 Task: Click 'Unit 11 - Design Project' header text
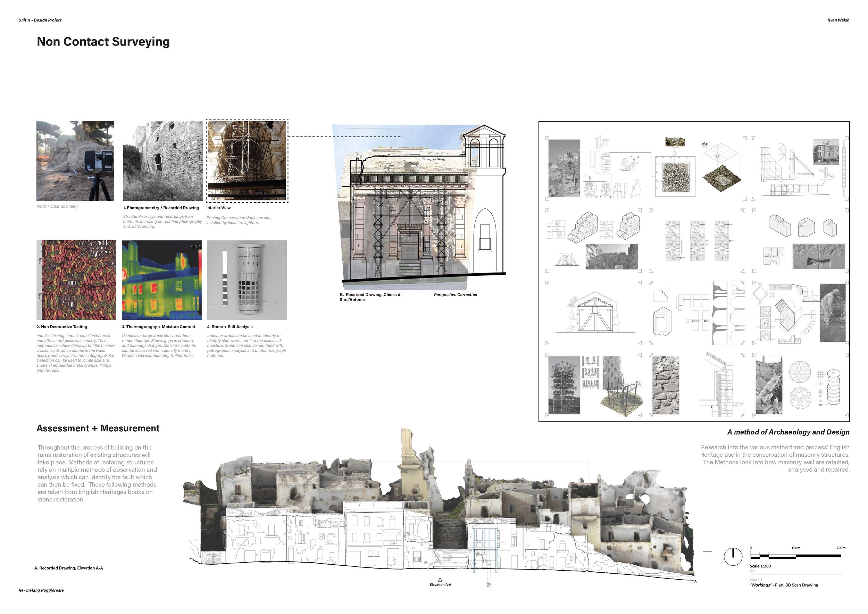point(40,20)
